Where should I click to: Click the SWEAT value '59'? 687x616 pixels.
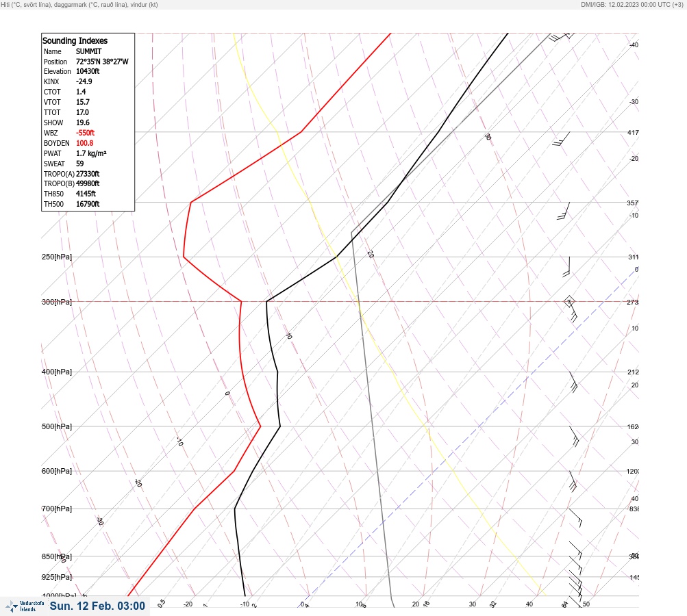click(79, 164)
